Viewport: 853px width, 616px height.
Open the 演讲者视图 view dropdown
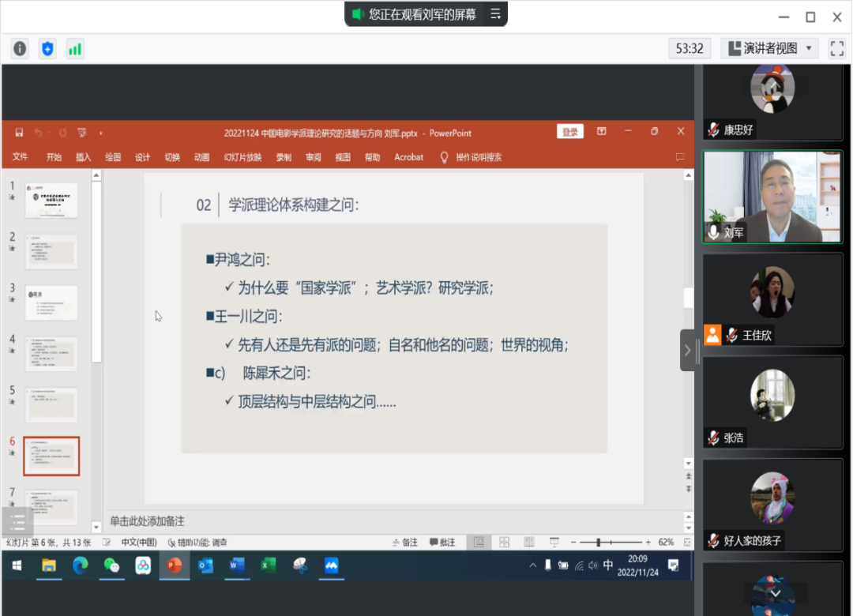pos(768,48)
